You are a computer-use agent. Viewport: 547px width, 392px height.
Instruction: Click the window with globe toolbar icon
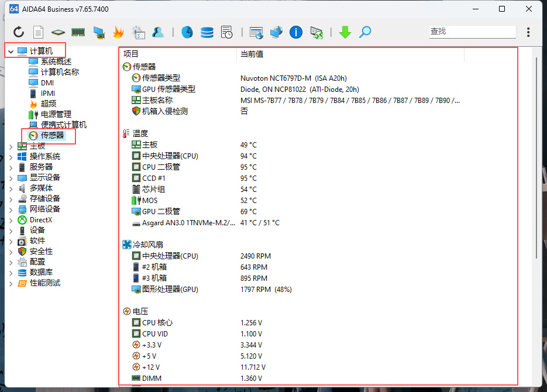pos(256,33)
